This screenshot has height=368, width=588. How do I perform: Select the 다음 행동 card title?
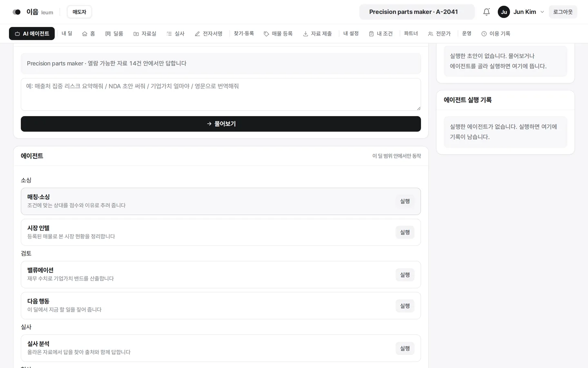point(38,301)
